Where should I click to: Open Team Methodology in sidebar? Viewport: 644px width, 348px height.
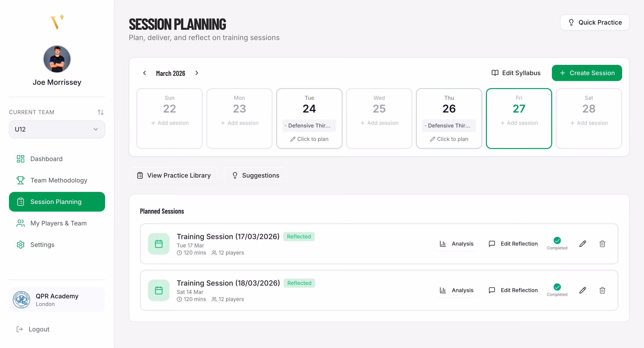click(59, 180)
